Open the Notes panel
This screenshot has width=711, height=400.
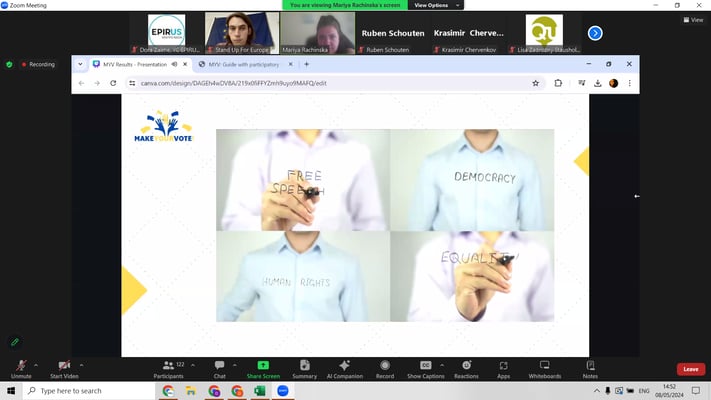click(590, 369)
